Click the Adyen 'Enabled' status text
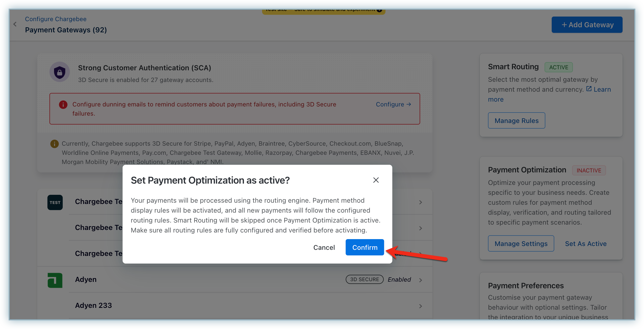This screenshot has width=644, height=329. tap(399, 280)
